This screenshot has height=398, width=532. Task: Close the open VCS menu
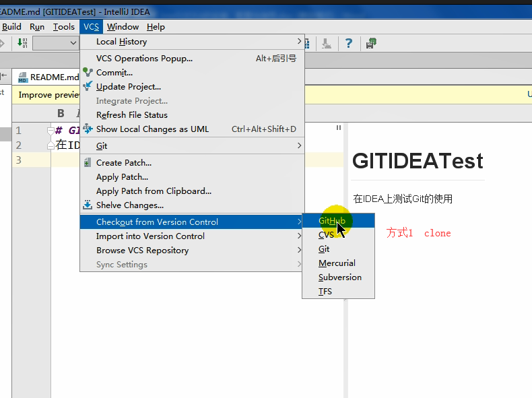[92, 27]
